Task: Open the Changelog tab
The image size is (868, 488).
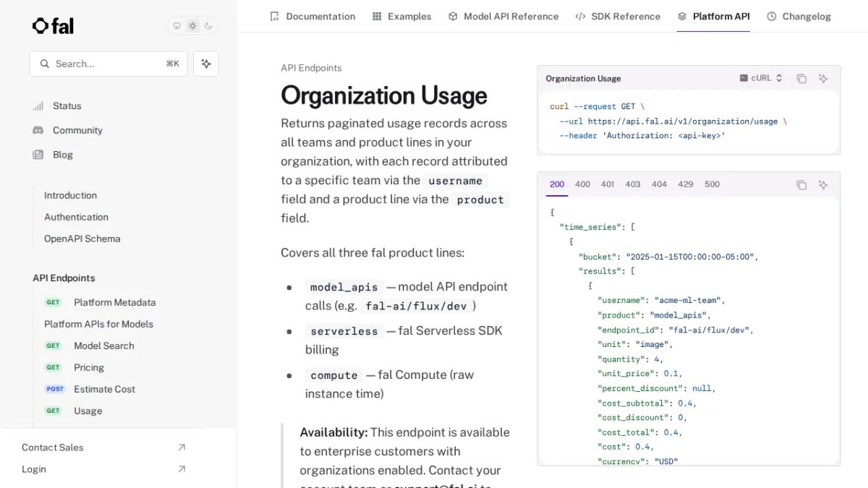Action: click(x=799, y=16)
